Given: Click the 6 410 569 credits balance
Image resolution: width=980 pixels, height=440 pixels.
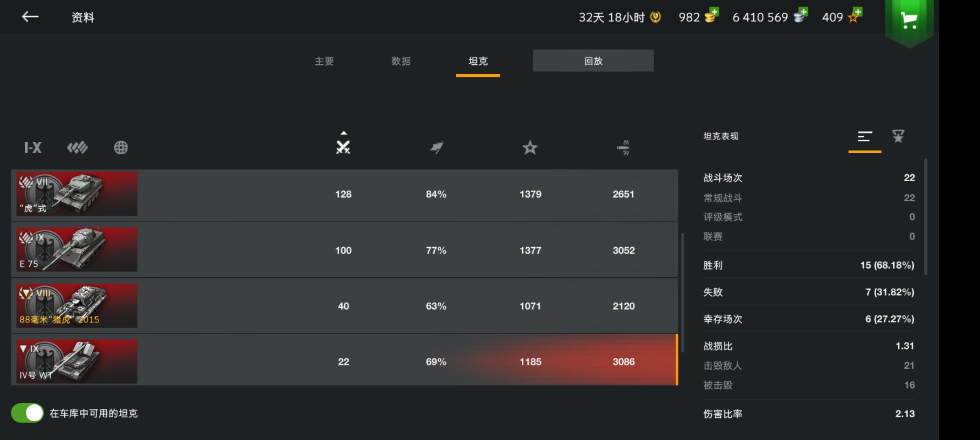Looking at the screenshot, I should pyautogui.click(x=760, y=18).
